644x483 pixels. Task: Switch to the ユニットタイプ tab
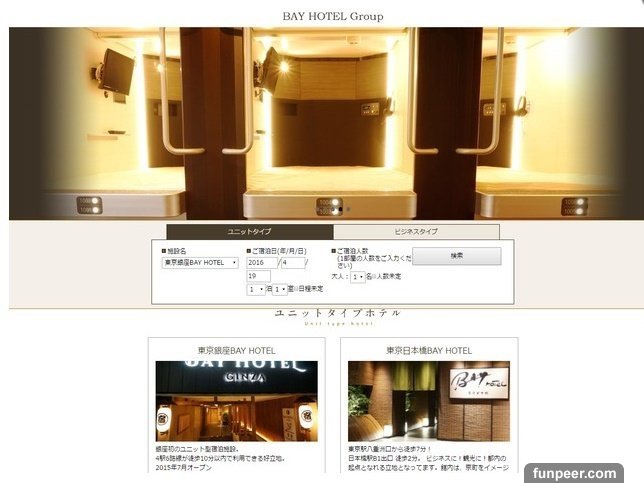click(x=248, y=231)
